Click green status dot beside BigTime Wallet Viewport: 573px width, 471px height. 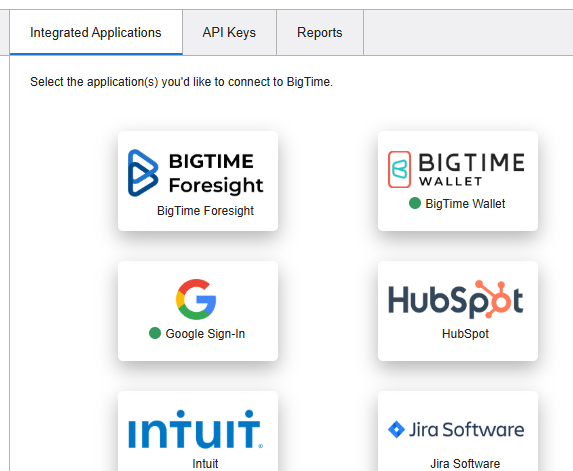(415, 203)
